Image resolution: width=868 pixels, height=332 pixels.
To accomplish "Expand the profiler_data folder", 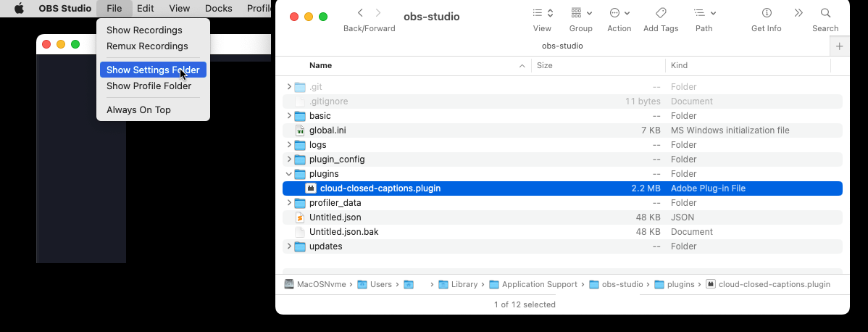I will (x=289, y=203).
